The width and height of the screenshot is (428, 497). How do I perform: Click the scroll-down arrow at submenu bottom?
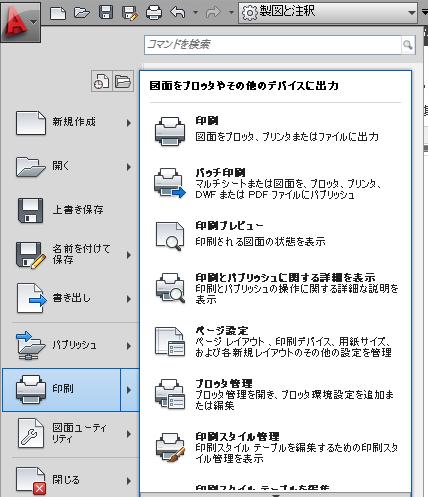pos(276,495)
